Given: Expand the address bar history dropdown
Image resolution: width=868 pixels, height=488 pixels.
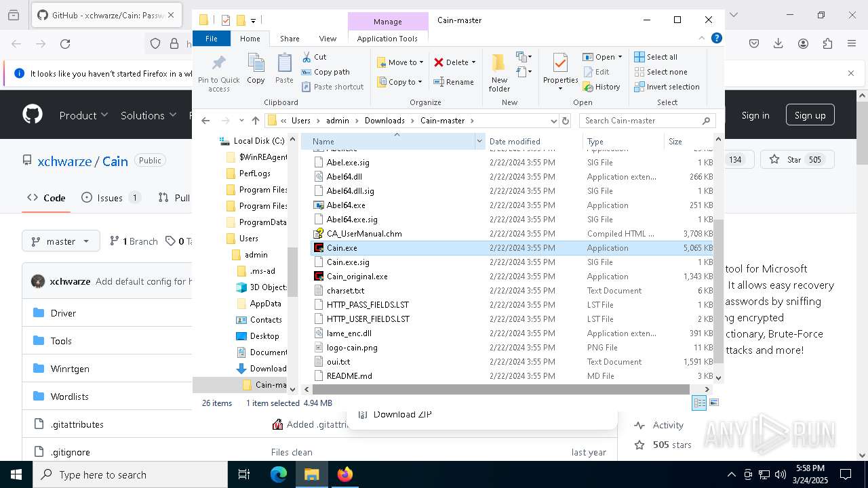Looking at the screenshot, I should tap(554, 121).
